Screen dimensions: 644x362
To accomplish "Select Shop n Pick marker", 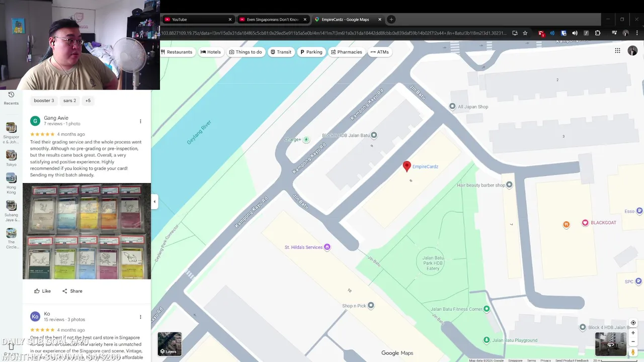I will click(x=371, y=305).
